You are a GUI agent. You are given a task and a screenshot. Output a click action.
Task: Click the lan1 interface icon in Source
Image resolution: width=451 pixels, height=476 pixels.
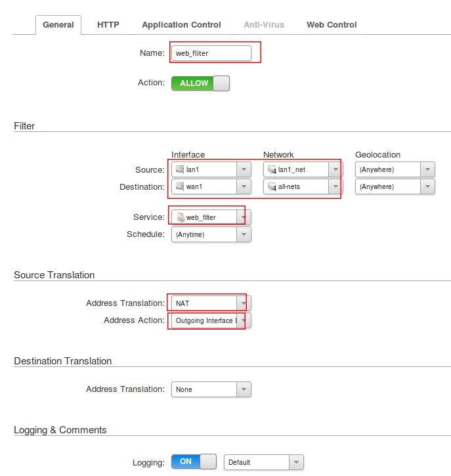(181, 170)
